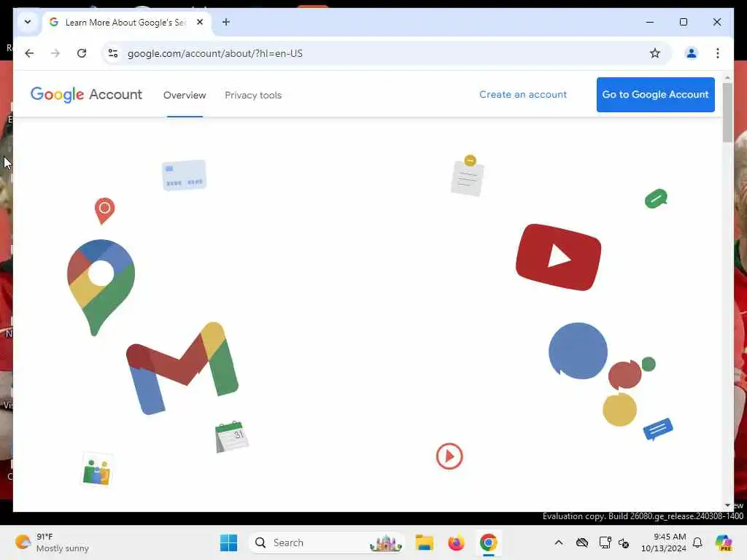
Task: Click the Google Assistant colored circles icon
Action: (x=602, y=374)
